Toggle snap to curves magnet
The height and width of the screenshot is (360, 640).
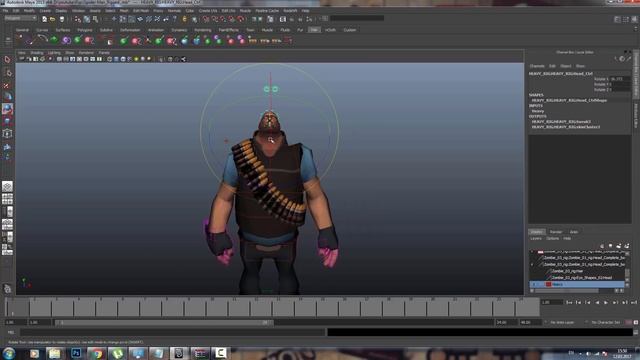215,19
